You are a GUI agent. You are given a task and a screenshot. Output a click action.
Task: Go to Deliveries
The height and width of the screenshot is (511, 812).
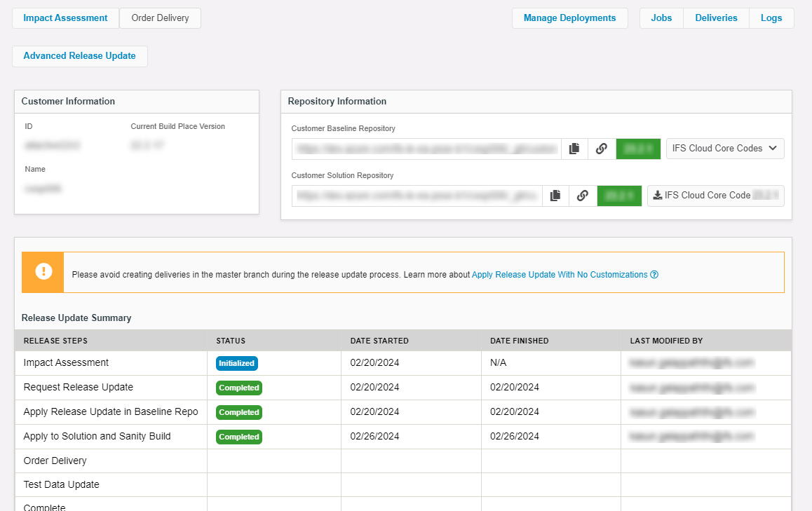[716, 18]
